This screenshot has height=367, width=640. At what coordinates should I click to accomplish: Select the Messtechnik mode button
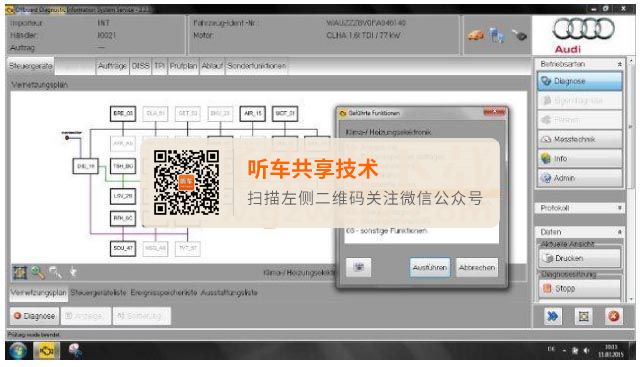(580, 140)
